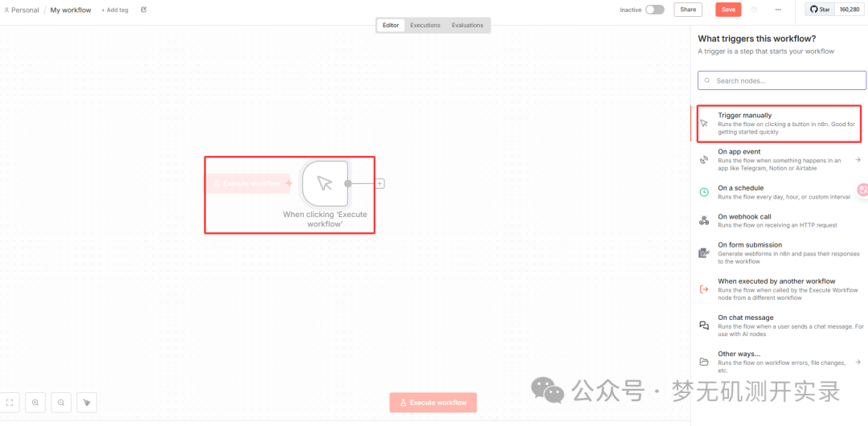The image size is (868, 426).
Task: Select the On form submission trigger text
Action: pos(750,245)
